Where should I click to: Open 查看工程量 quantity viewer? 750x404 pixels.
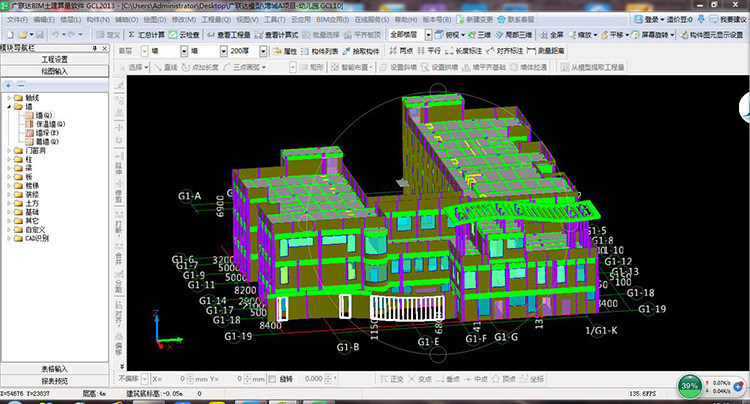coord(229,35)
